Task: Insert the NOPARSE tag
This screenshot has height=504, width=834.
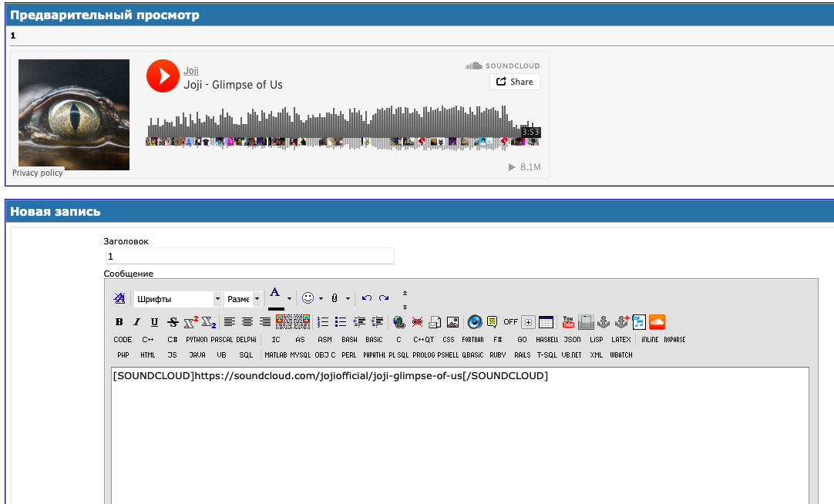Action: 674,339
